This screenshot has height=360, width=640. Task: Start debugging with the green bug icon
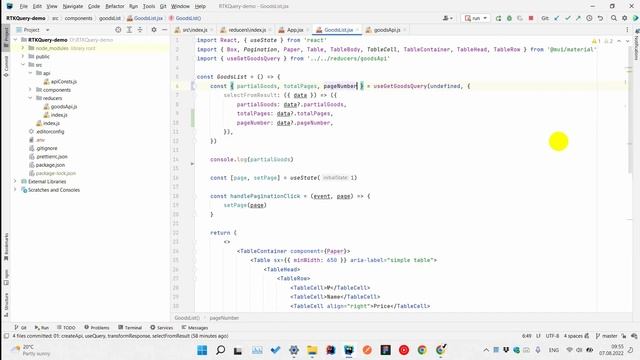[x=509, y=18]
